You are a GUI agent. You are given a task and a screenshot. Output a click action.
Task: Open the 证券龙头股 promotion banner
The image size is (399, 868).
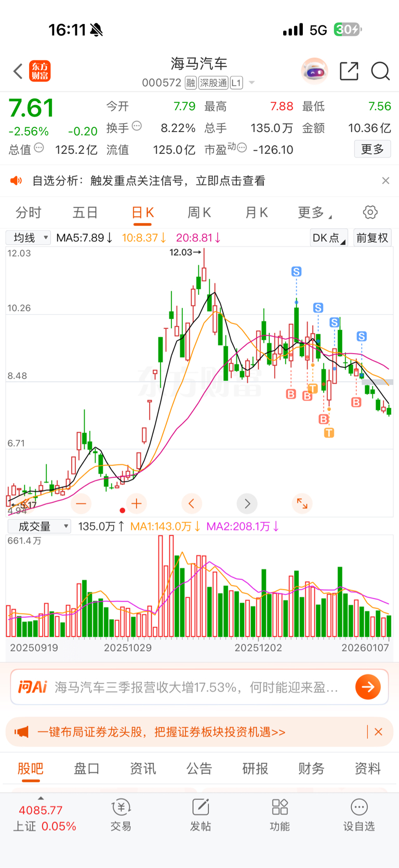(x=161, y=732)
